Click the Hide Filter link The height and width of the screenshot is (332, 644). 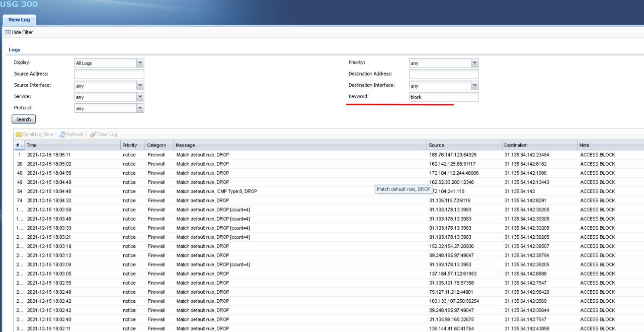22,32
